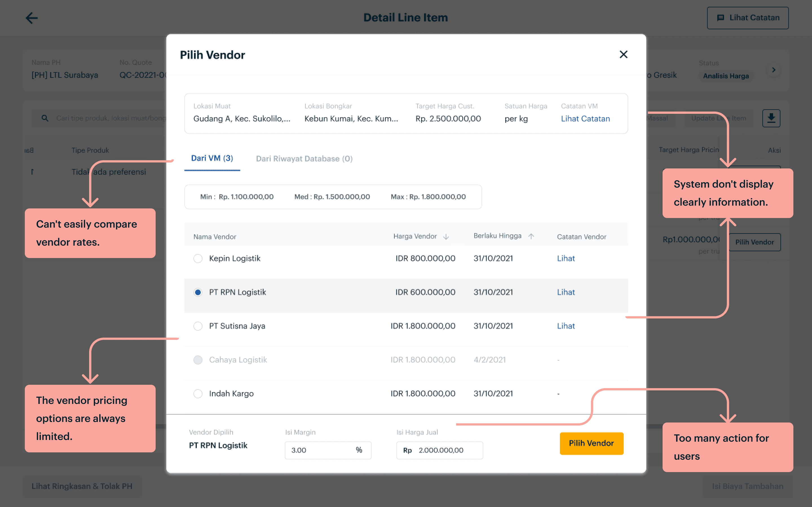Expand status chevron next to Analisis Harga
Viewport: 812px width, 507px height.
(x=773, y=70)
